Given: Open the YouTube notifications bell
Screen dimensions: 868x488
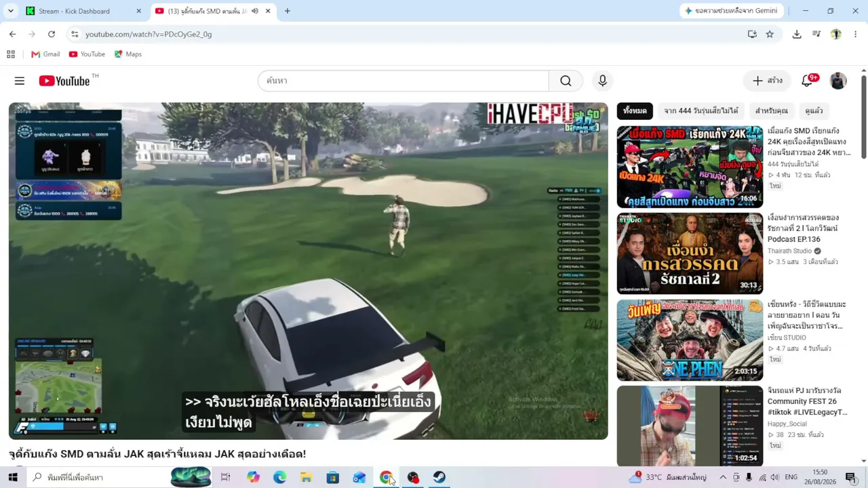Looking at the screenshot, I should click(807, 81).
